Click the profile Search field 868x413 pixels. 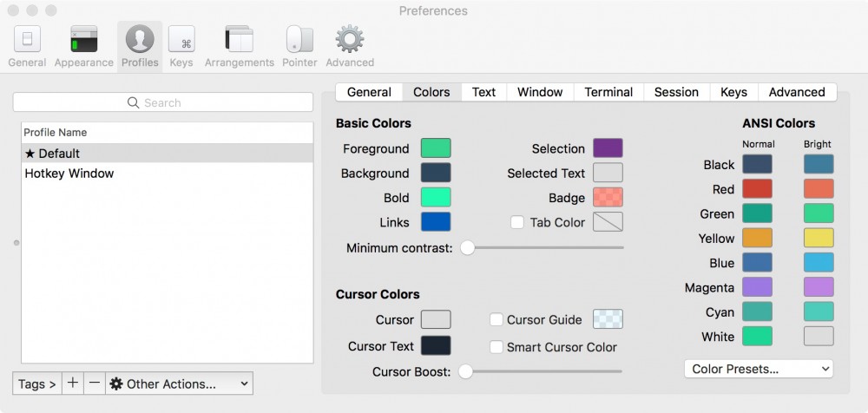(162, 102)
